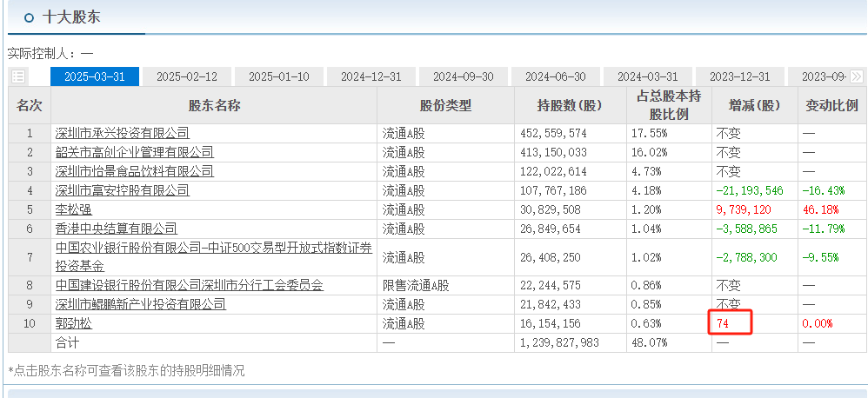Open the date list icon left of tabs
Screen dimensions: 868x398
click(17, 76)
